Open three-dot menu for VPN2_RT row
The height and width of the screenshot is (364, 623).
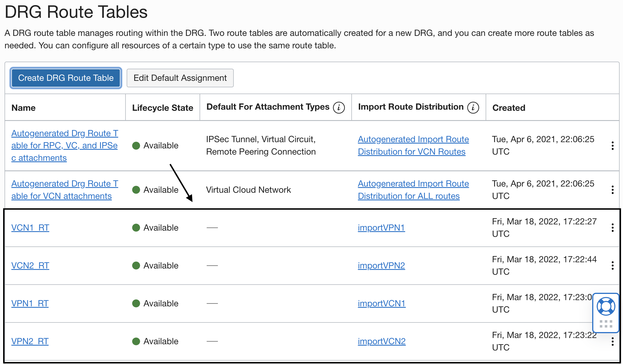point(612,341)
